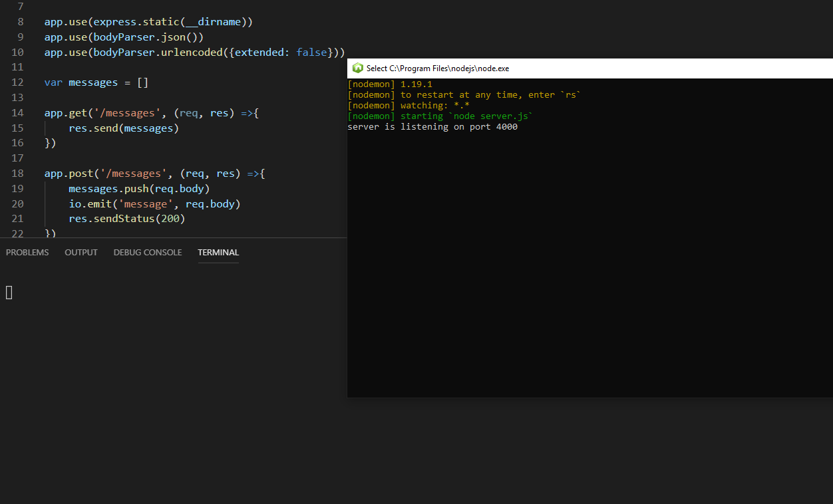Click res.sendStatus(200) on line 21

tap(128, 218)
